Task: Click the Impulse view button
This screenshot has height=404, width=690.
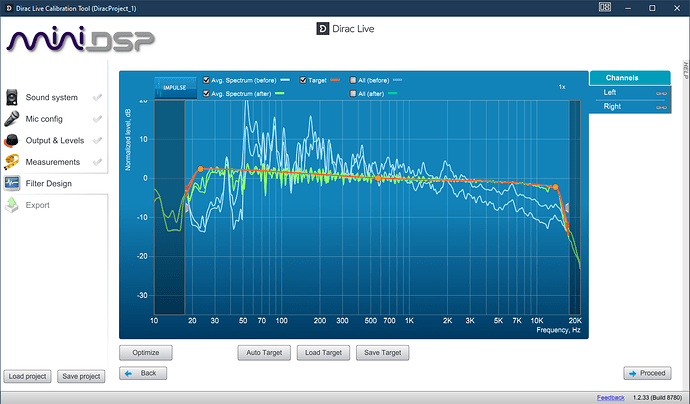Action: 175,88
